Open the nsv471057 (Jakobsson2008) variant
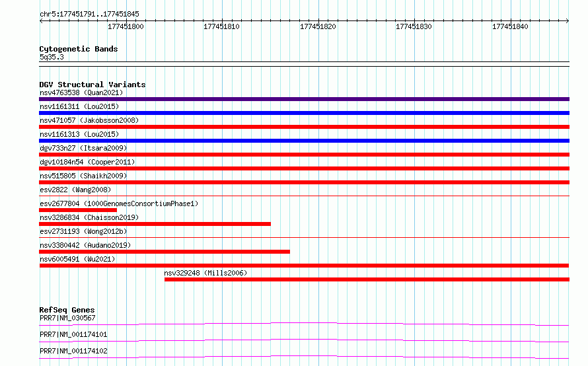This screenshot has height=366, width=588. (89, 120)
